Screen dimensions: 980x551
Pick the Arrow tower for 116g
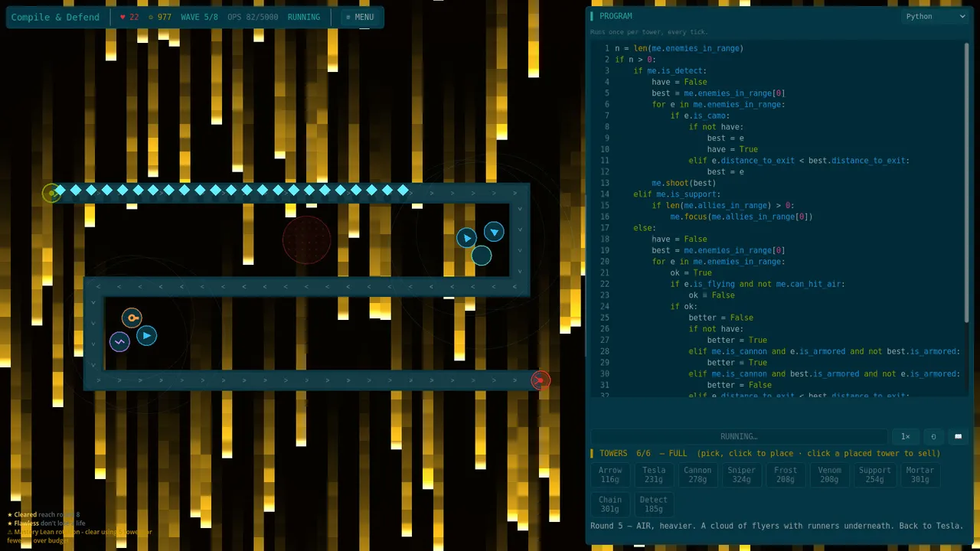tap(610, 474)
